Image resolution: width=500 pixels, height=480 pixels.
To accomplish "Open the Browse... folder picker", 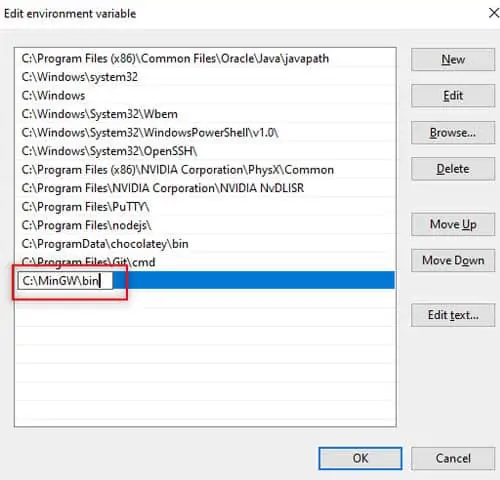I will pyautogui.click(x=453, y=133).
